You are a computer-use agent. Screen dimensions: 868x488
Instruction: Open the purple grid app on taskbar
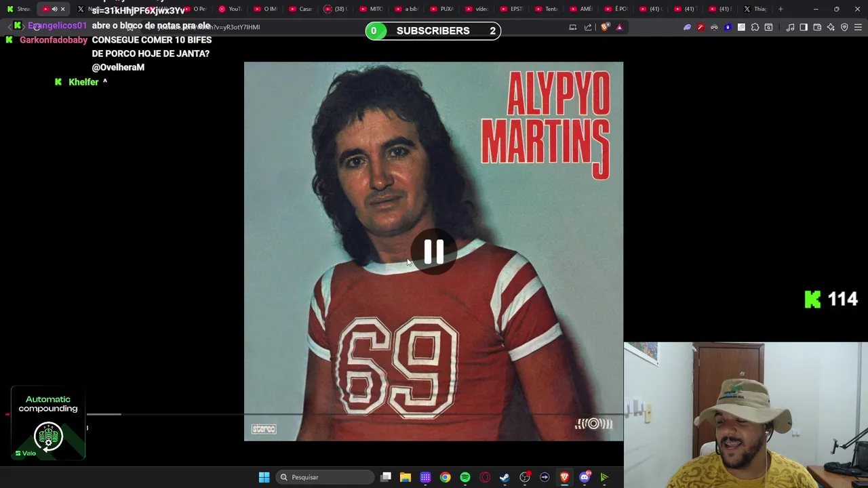point(425,477)
